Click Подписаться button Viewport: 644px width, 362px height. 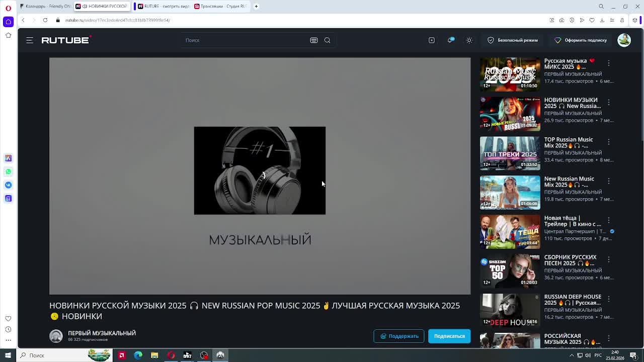pyautogui.click(x=449, y=336)
